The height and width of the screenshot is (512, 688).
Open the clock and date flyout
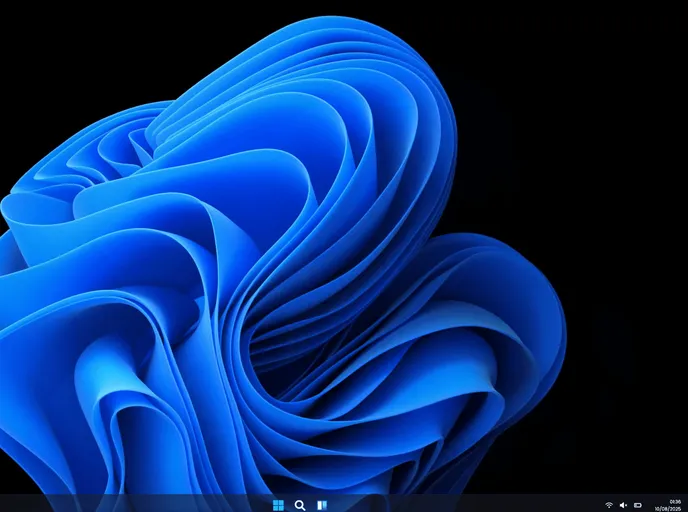pyautogui.click(x=668, y=505)
